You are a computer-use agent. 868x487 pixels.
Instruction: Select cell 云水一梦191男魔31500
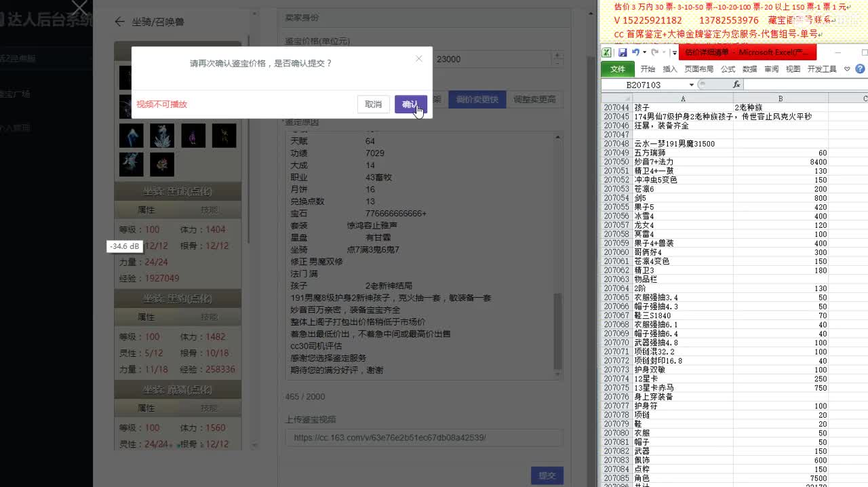point(682,144)
